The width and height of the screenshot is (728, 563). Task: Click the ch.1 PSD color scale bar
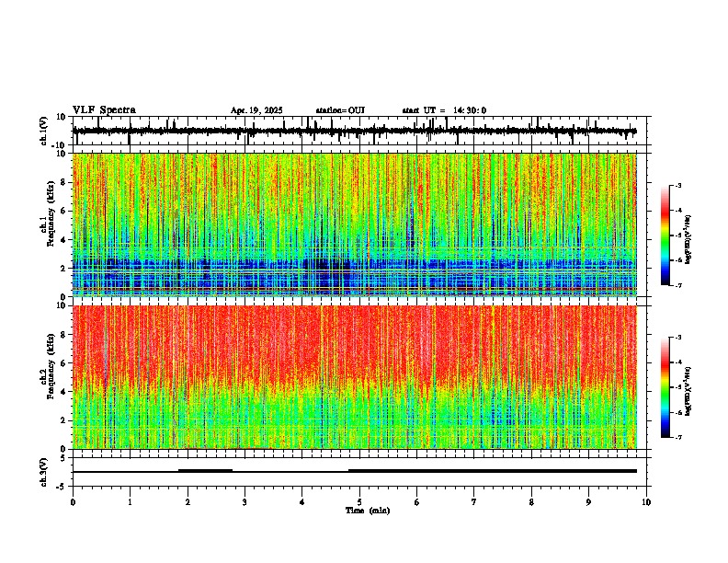[665, 235]
